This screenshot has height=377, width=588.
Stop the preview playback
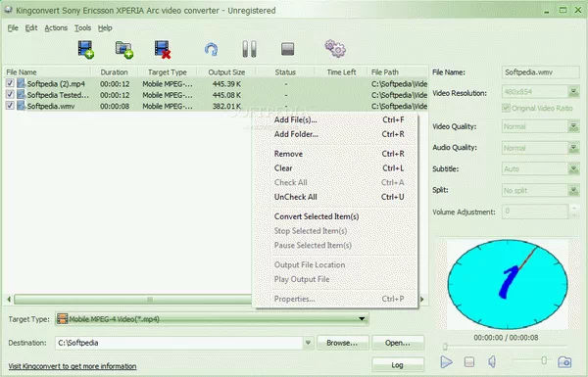[469, 361]
